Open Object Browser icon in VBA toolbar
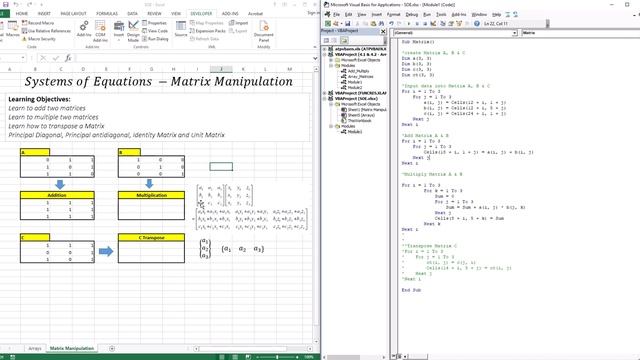The width and height of the screenshot is (640, 360). pyautogui.click(x=459, y=24)
